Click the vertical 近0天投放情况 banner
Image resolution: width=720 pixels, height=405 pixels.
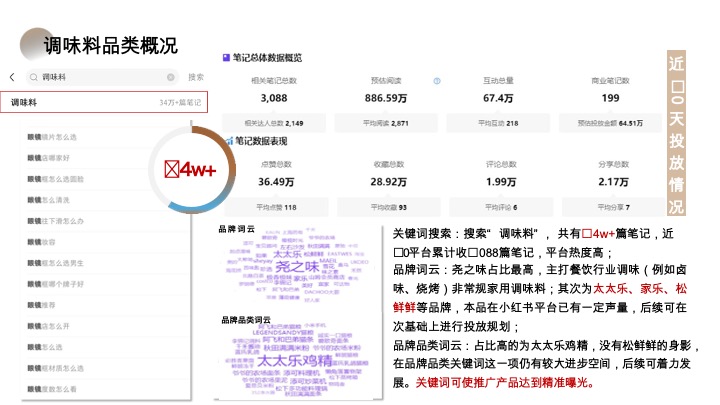coord(676,133)
